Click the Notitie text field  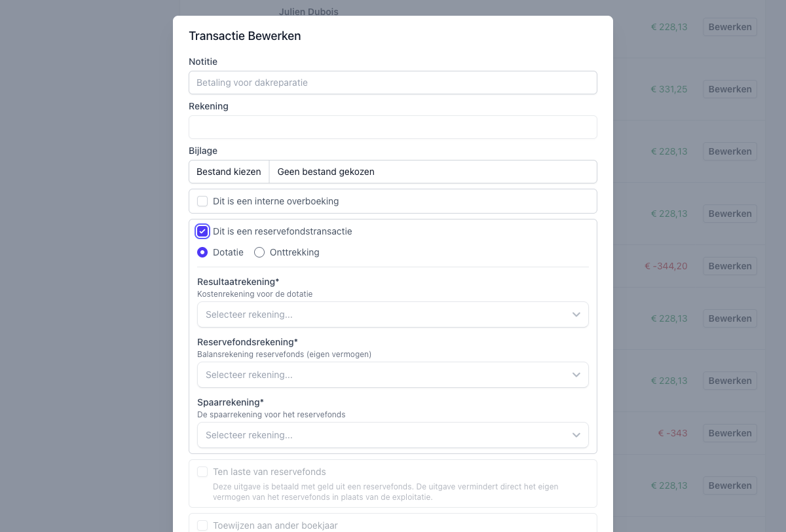click(392, 83)
